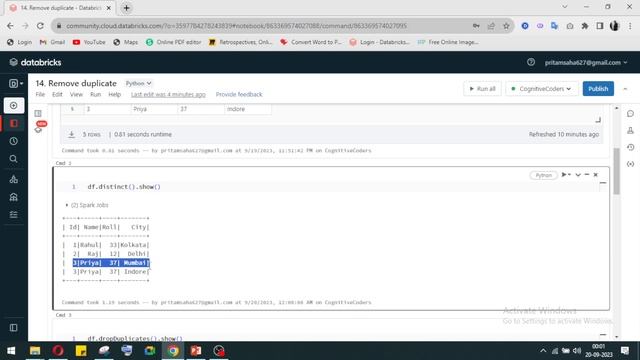Click scrollbar down arrow
640x360 pixels.
(x=616, y=337)
